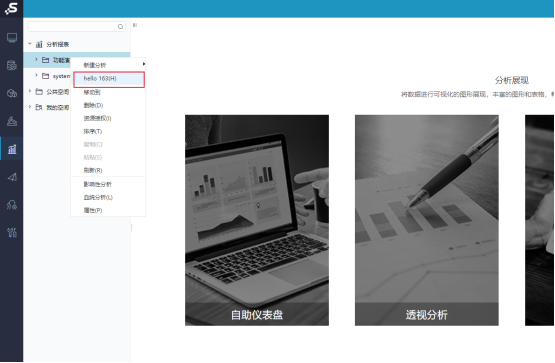Open the monitor display sidebar icon

tap(12, 38)
